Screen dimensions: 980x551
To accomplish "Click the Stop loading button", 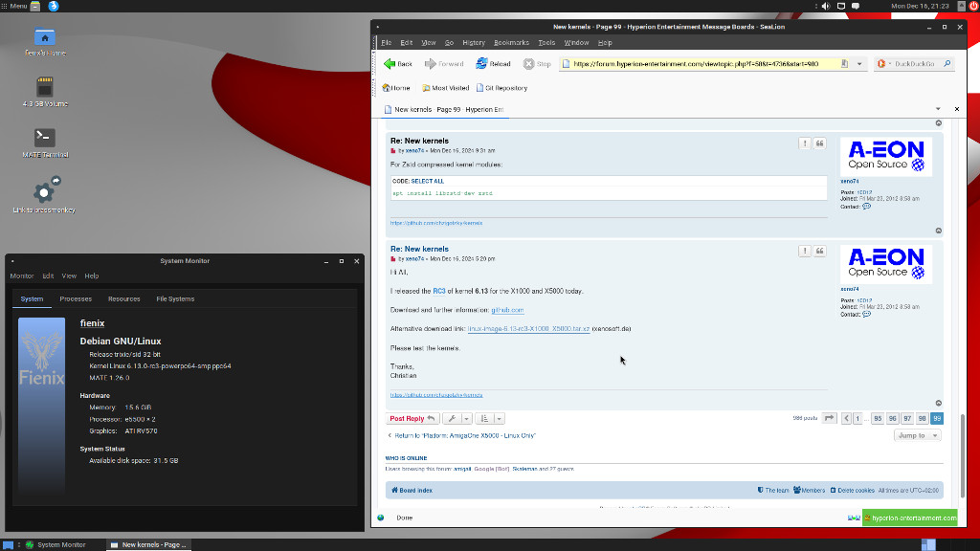I will tap(537, 64).
